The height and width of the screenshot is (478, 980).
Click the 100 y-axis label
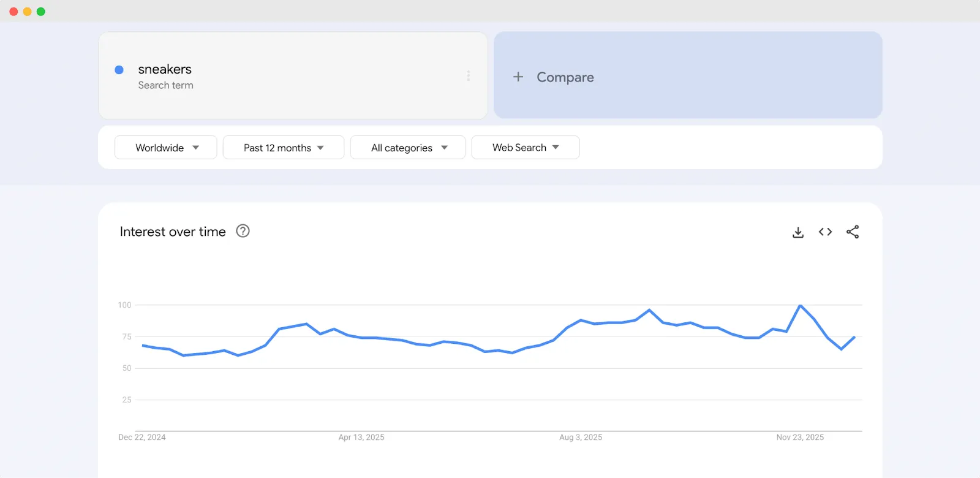(x=124, y=305)
